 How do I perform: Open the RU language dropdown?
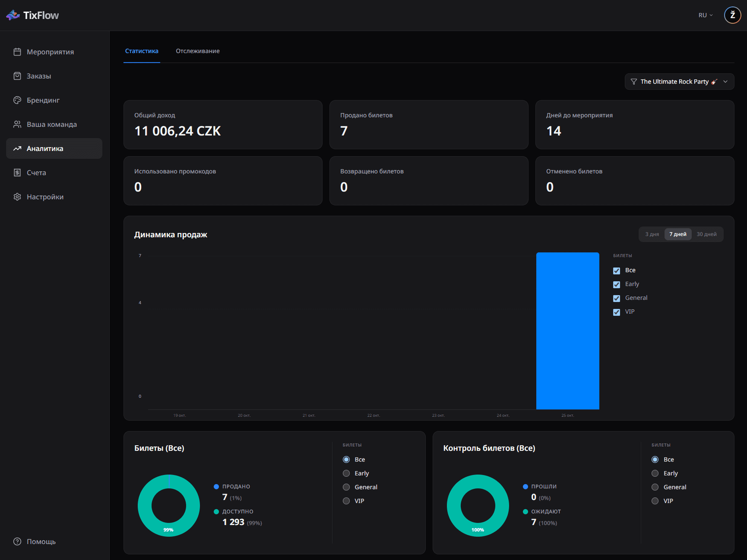705,15
